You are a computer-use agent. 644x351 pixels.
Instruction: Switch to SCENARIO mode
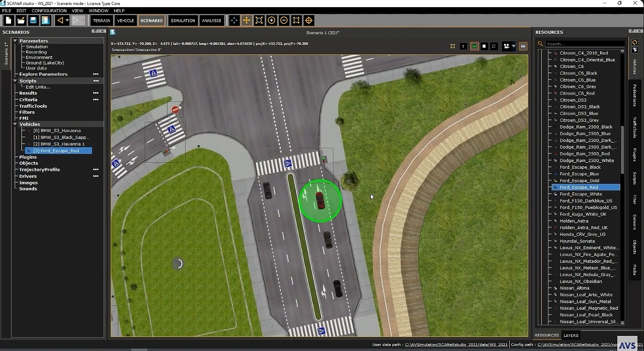(x=151, y=21)
